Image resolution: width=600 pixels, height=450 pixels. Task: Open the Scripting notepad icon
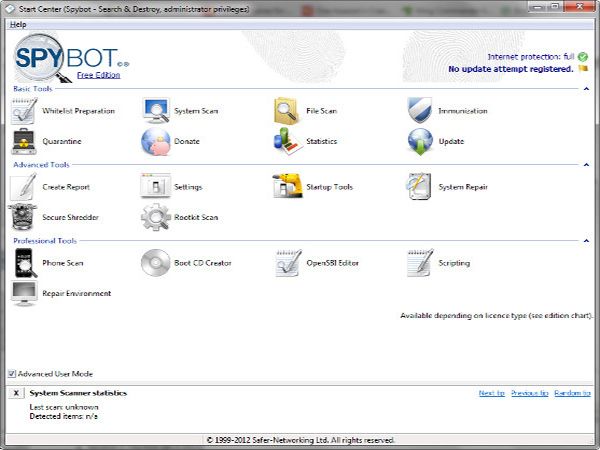click(421, 263)
